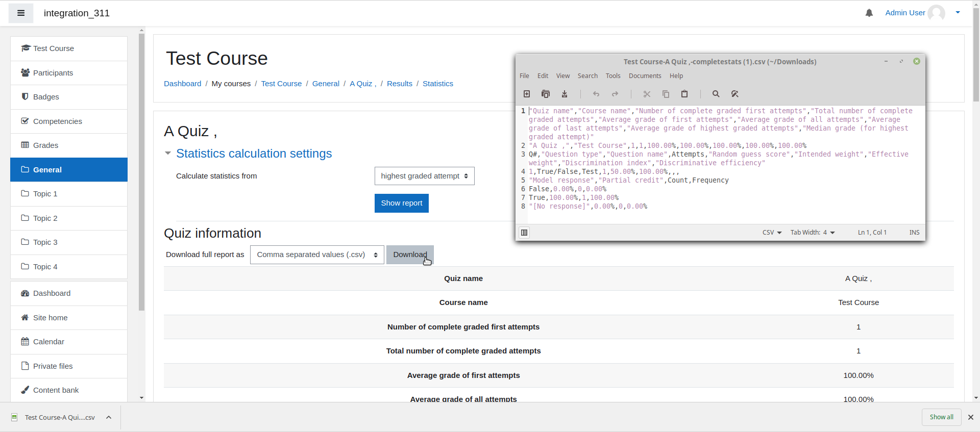Image resolution: width=980 pixels, height=432 pixels.
Task: Change Tab Width dropdown in status bar
Action: point(813,233)
